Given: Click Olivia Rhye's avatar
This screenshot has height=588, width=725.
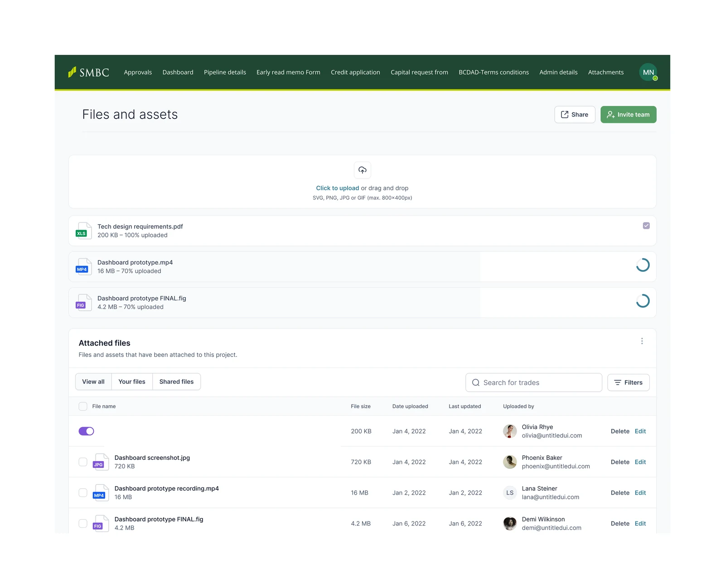Looking at the screenshot, I should [510, 431].
